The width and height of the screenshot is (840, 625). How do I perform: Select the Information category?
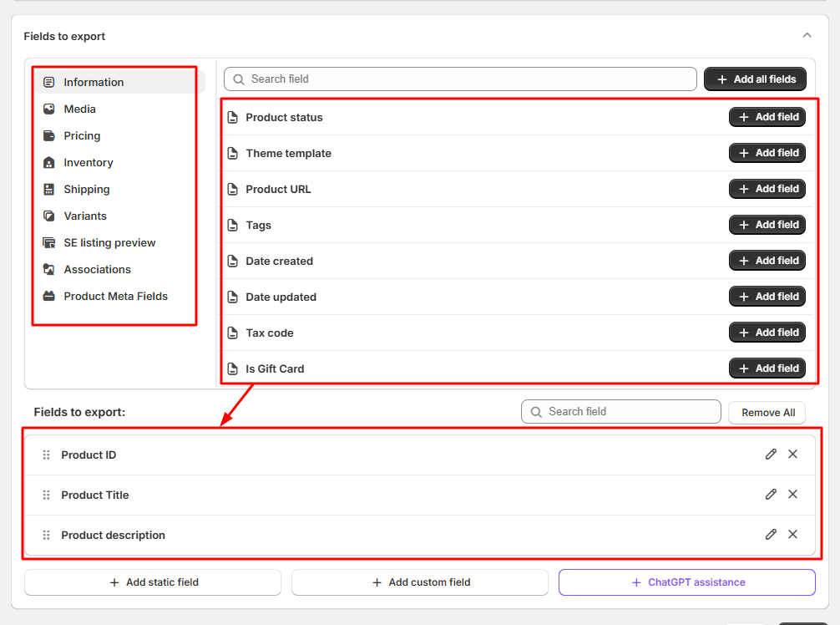[x=120, y=82]
